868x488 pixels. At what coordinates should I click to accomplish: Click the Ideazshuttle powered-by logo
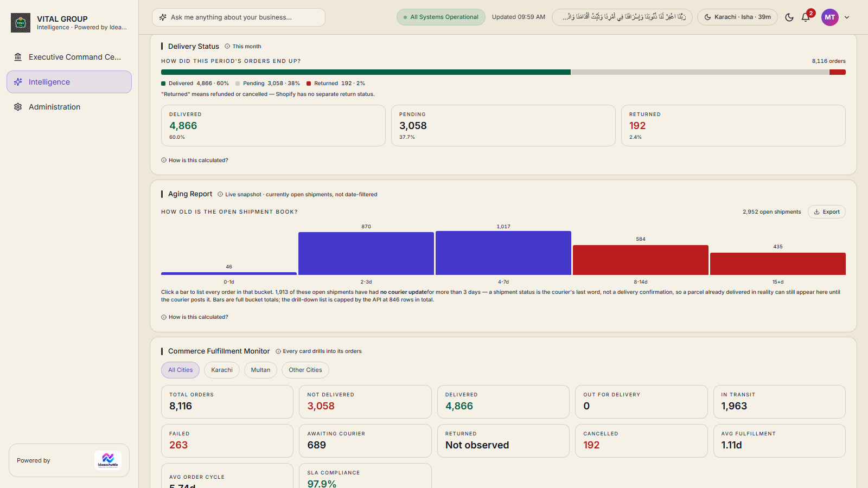click(x=108, y=460)
